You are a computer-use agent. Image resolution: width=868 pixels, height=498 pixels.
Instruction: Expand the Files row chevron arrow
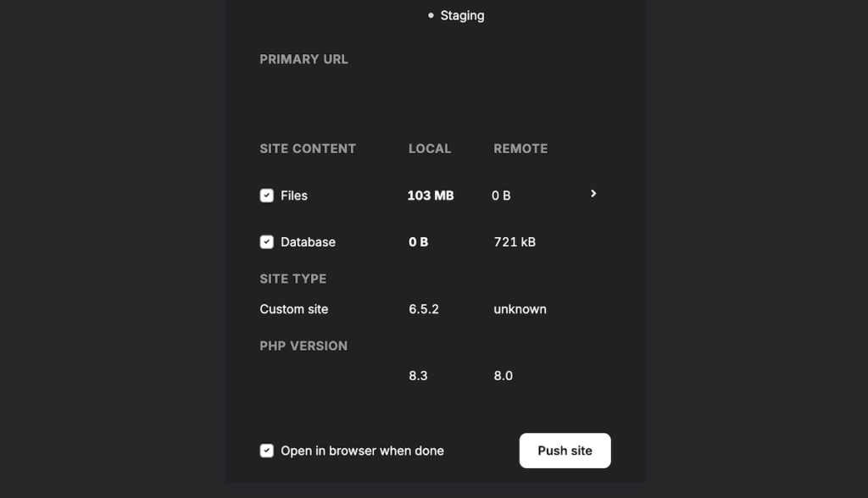[x=593, y=194]
